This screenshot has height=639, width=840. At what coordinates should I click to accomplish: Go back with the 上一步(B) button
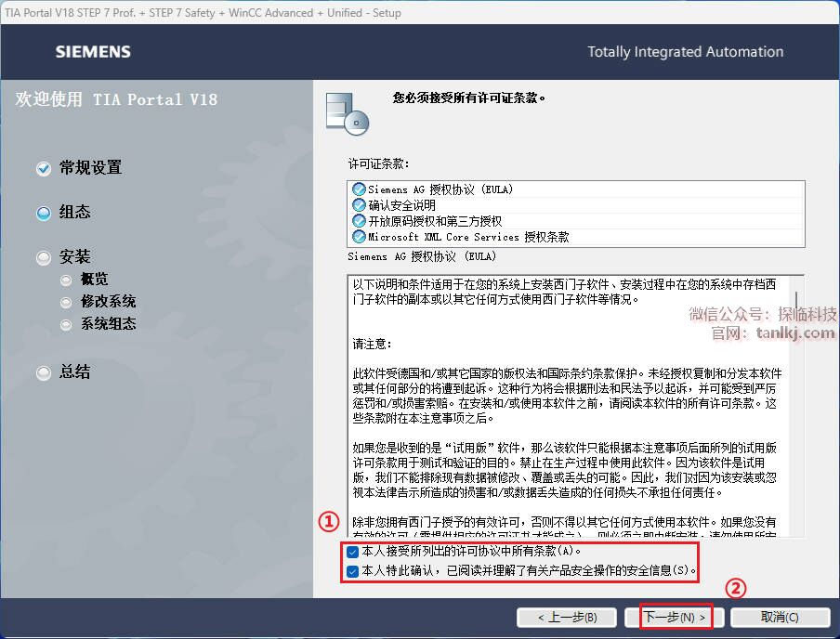pos(567,617)
